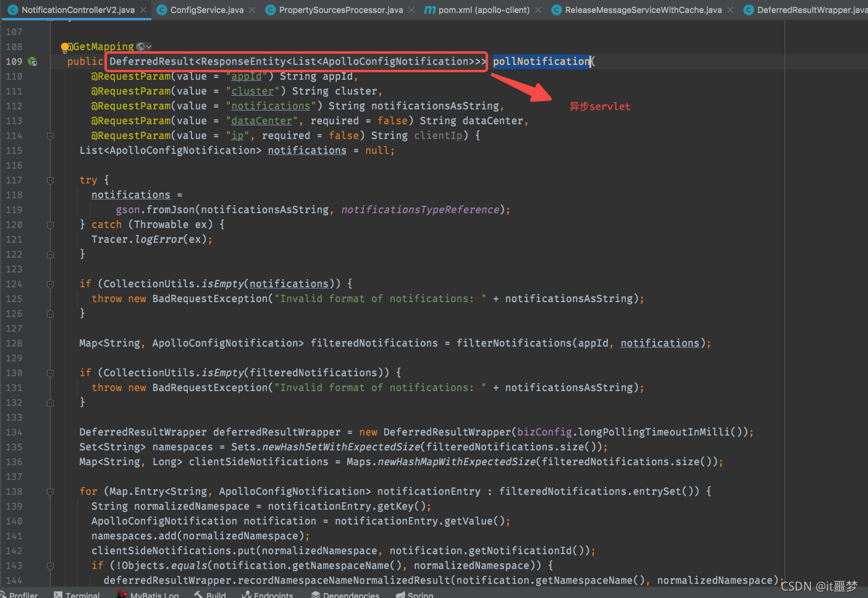This screenshot has height=598, width=868.
Task: Click newHashMapWithExpectedSize call
Action: [x=457, y=461]
